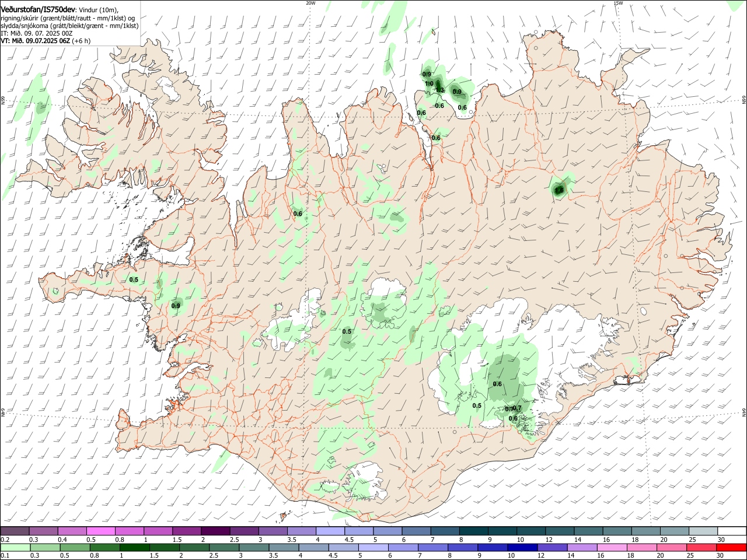This screenshot has width=747, height=560.
Task: Click the 0.2 label in the snow legend
Action: [5, 540]
